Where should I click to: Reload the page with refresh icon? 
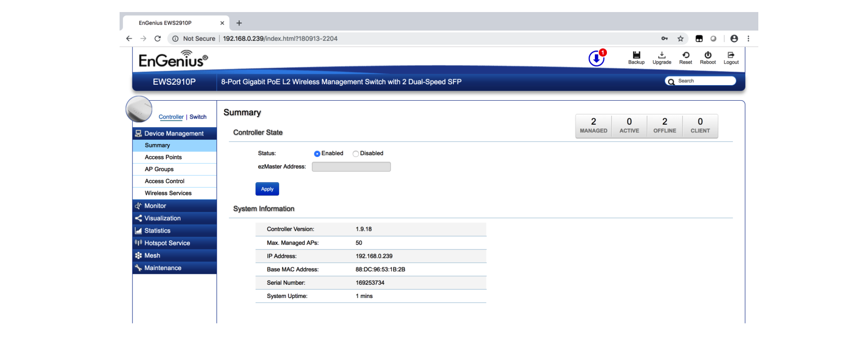point(158,39)
